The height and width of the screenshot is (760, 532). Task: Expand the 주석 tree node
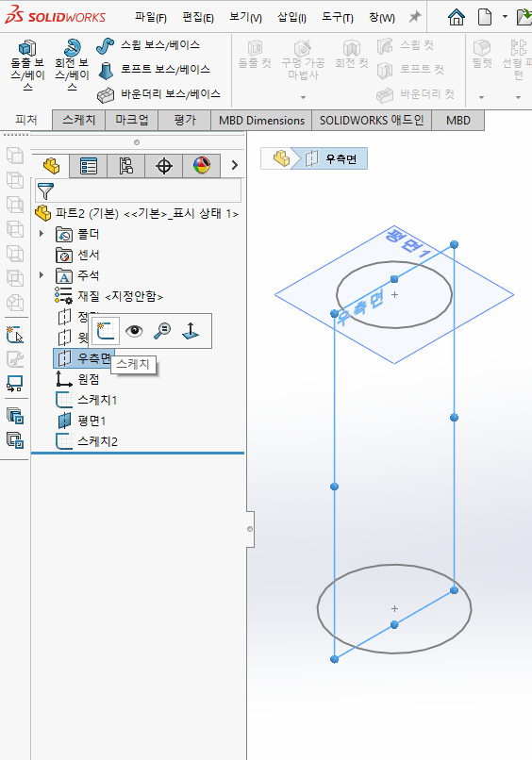(42, 274)
